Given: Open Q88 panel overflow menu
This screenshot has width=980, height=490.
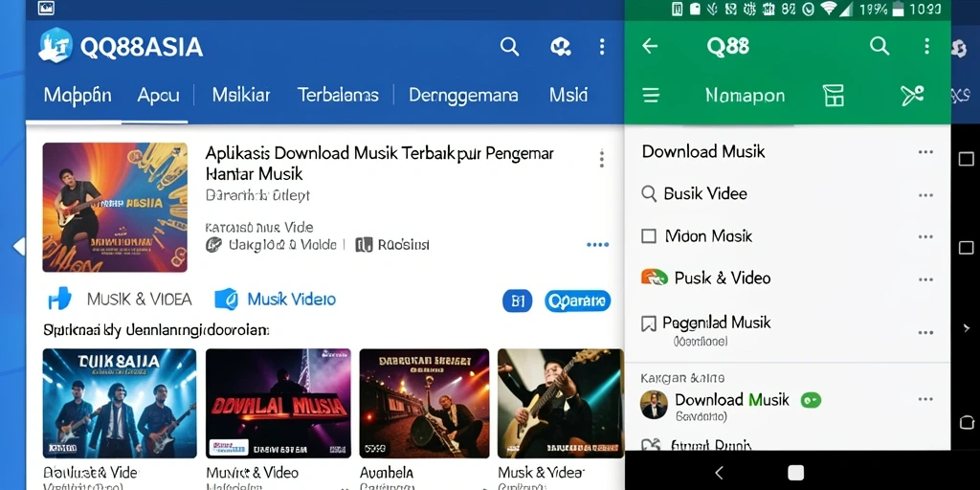Looking at the screenshot, I should pyautogui.click(x=926, y=46).
